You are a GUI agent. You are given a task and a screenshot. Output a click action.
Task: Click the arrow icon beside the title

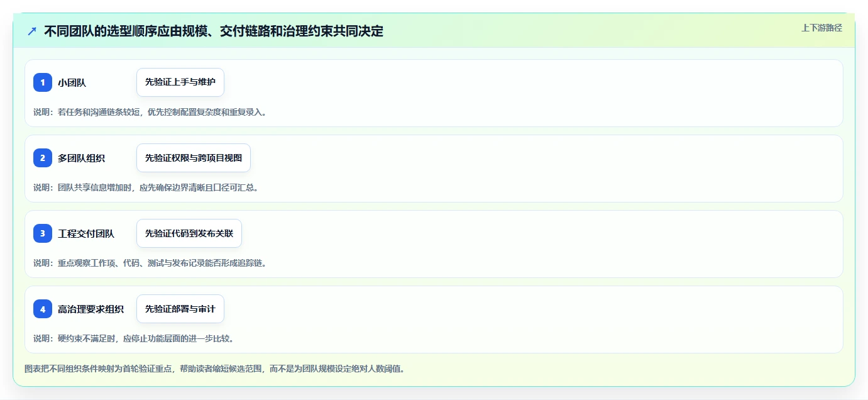point(32,31)
